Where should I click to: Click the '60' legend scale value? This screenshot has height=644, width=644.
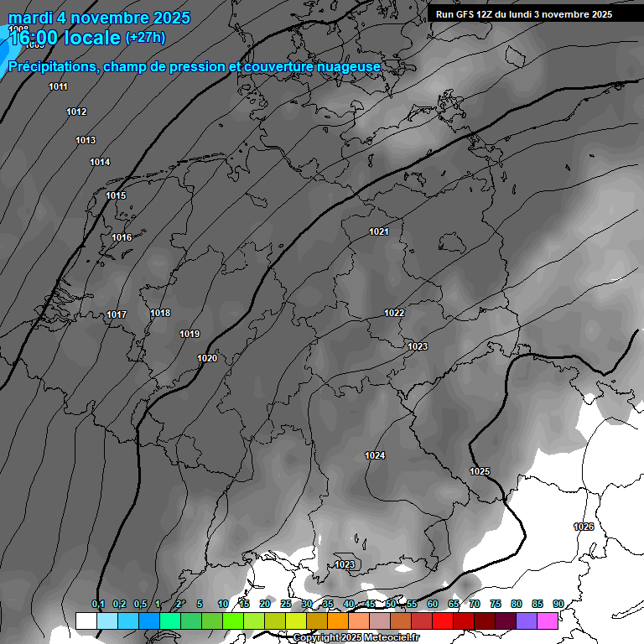(x=433, y=604)
